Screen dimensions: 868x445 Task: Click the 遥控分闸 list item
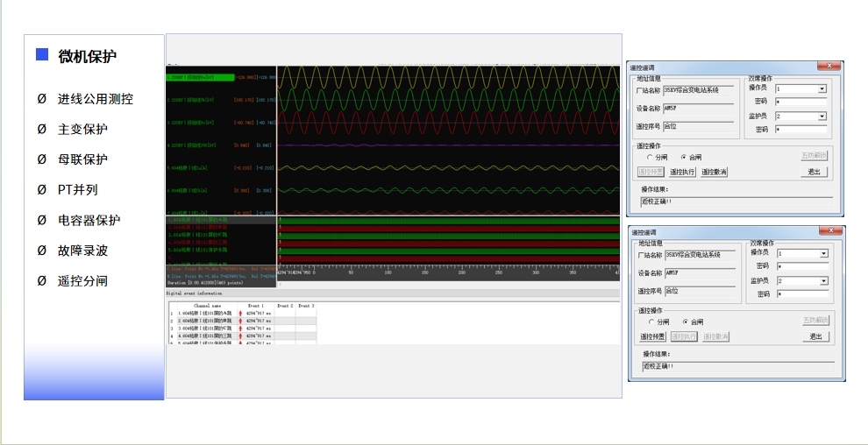click(x=82, y=281)
